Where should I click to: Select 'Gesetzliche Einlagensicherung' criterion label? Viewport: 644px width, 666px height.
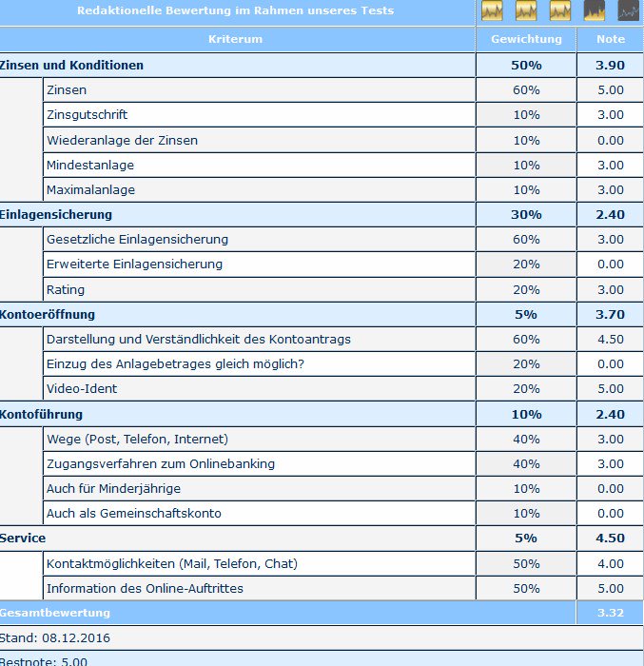(137, 239)
